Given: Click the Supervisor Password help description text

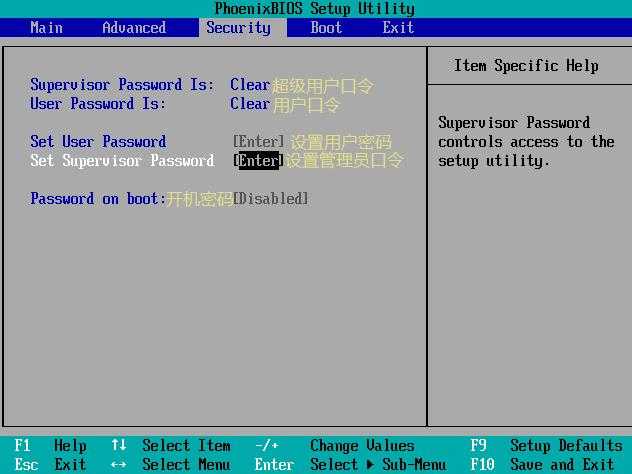Looking at the screenshot, I should (526, 141).
